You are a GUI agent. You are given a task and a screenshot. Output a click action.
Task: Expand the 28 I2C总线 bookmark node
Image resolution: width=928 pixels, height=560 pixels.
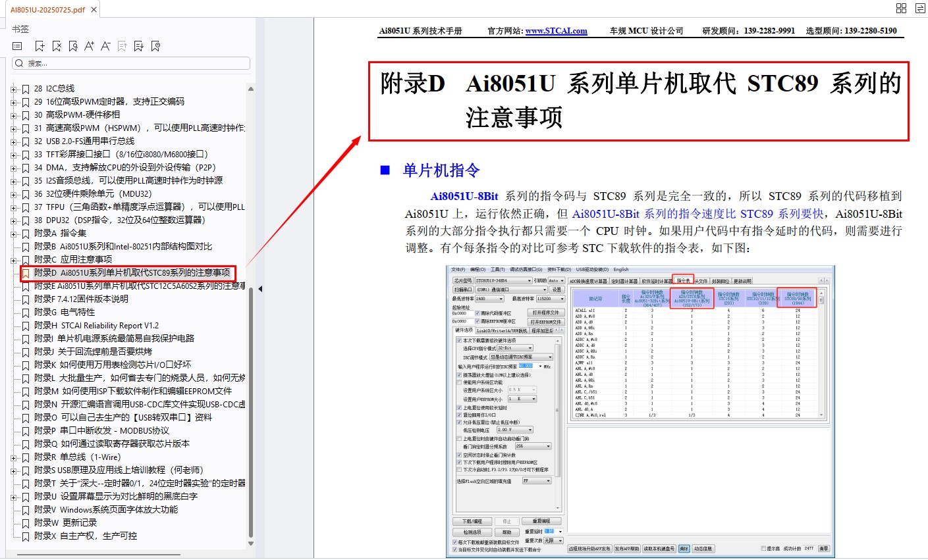click(x=13, y=89)
